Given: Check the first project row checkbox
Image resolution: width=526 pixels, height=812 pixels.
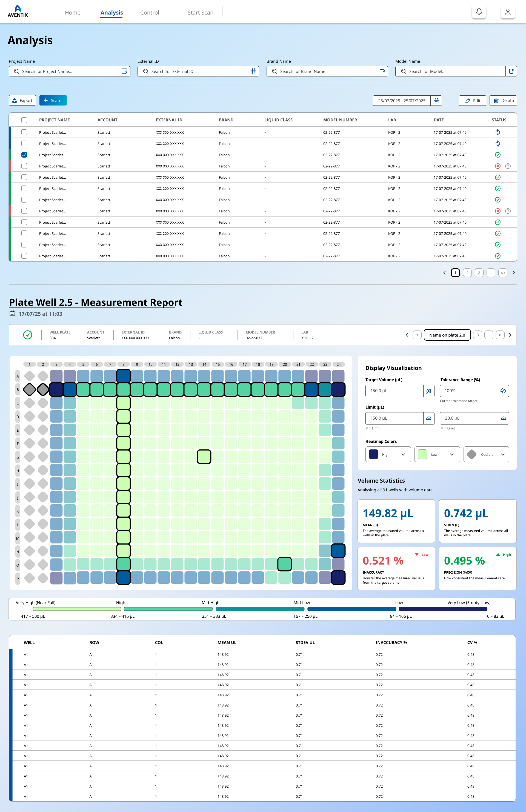Looking at the screenshot, I should [x=24, y=132].
